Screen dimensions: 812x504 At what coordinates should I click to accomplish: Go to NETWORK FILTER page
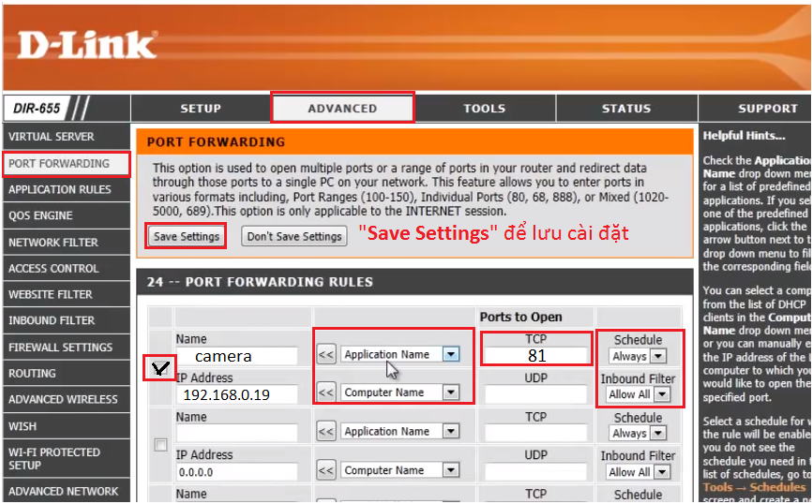(67, 243)
